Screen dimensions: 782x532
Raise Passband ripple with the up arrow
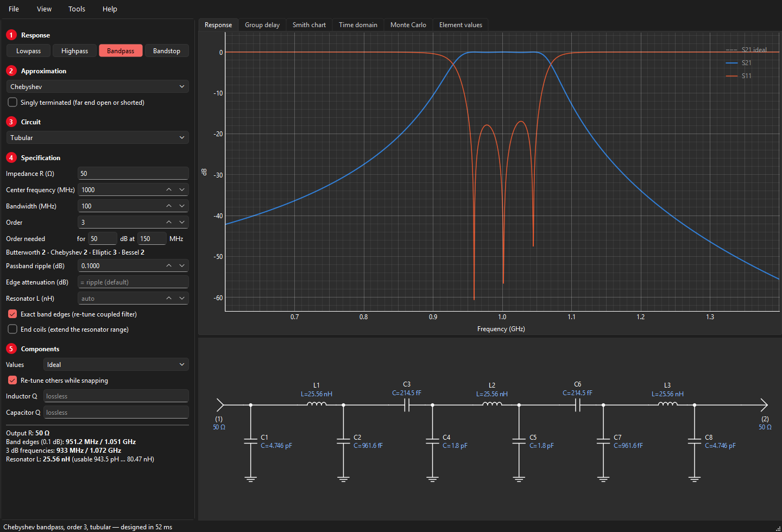pyautogui.click(x=169, y=265)
